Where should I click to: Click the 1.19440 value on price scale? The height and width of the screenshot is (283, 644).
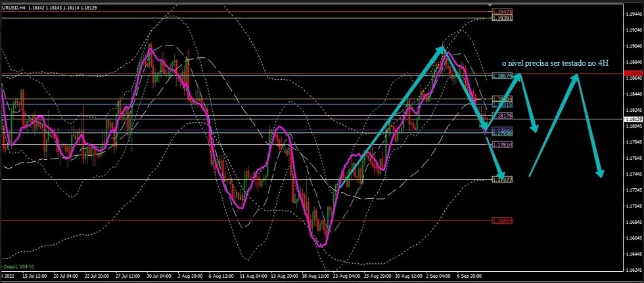point(633,14)
